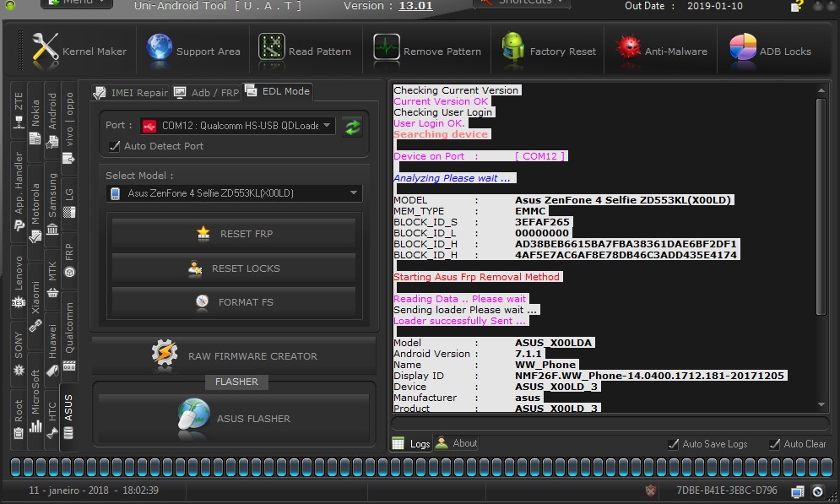Click the monitor icon in status bar

pos(797,491)
